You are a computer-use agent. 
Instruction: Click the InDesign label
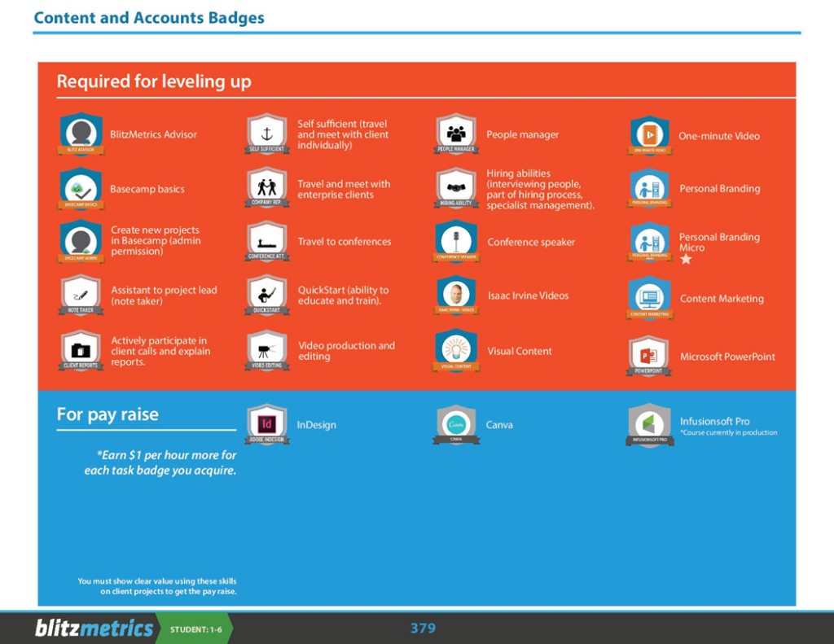(x=317, y=425)
